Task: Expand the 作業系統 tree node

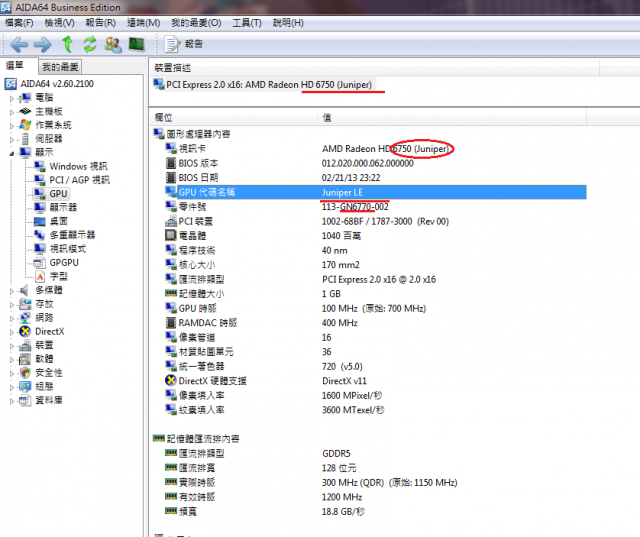Action: tap(12, 126)
